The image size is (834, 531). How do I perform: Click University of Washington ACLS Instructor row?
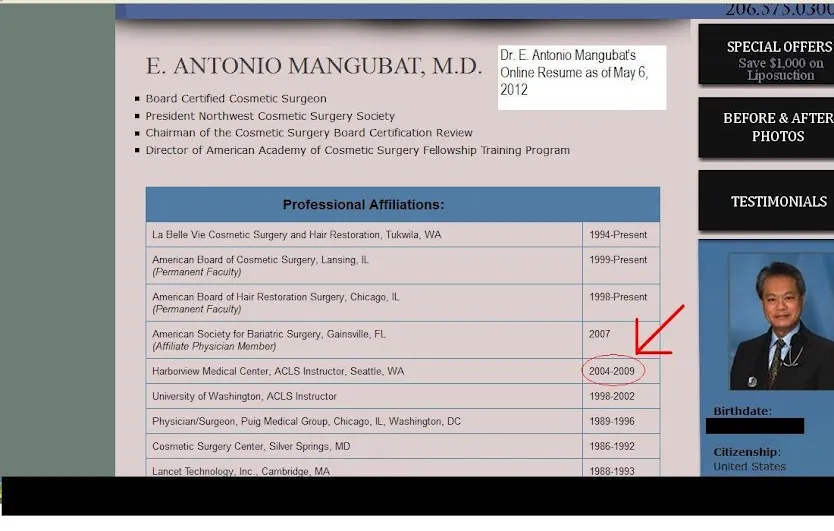[403, 396]
